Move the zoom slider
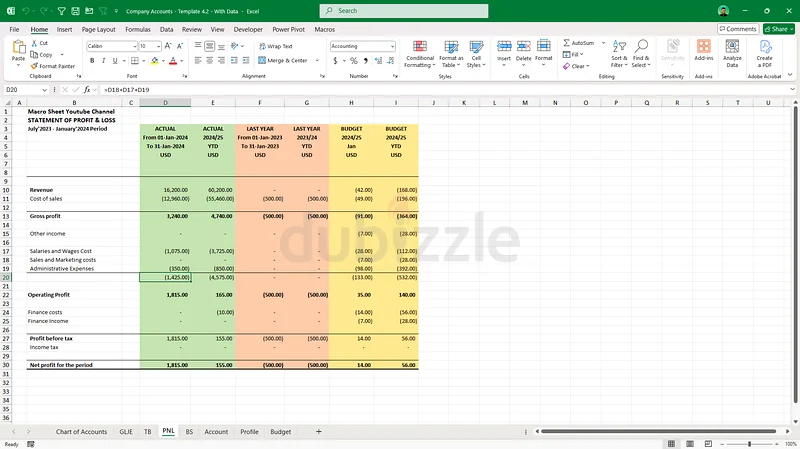Screen dimensions: 800x449 tap(749, 444)
